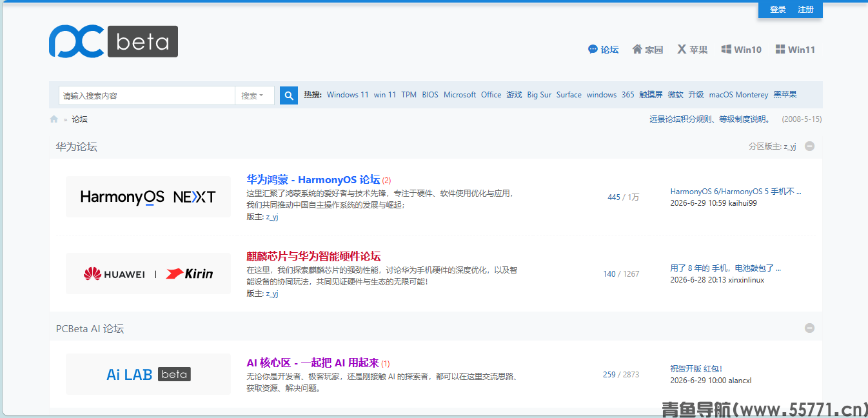This screenshot has height=418, width=868.
Task: Click 版主 z_yj under HarmonyOS forum
Action: [272, 217]
